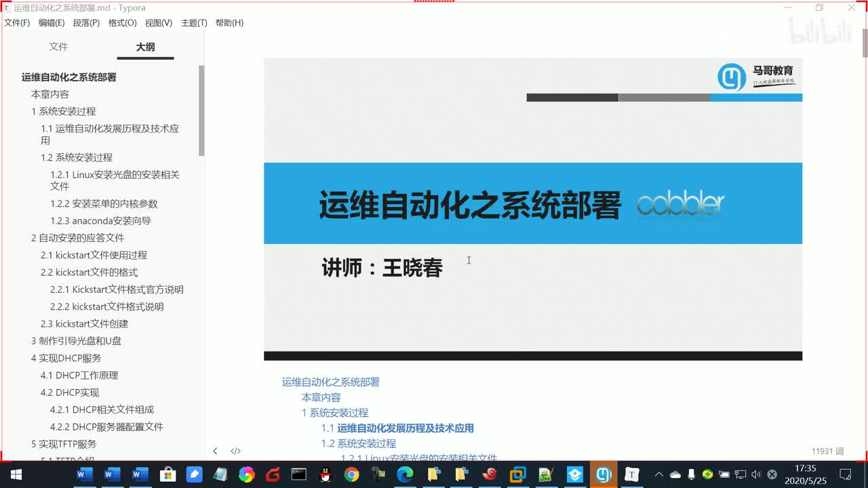Open the 帮助(H) menu
This screenshot has height=488, width=868.
(x=229, y=23)
